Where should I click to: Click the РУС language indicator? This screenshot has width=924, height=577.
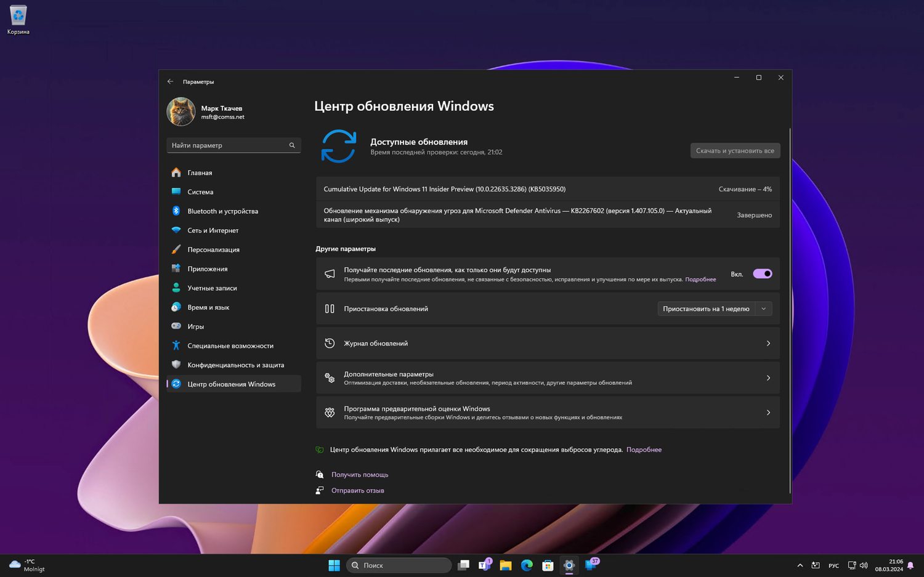[x=833, y=566]
